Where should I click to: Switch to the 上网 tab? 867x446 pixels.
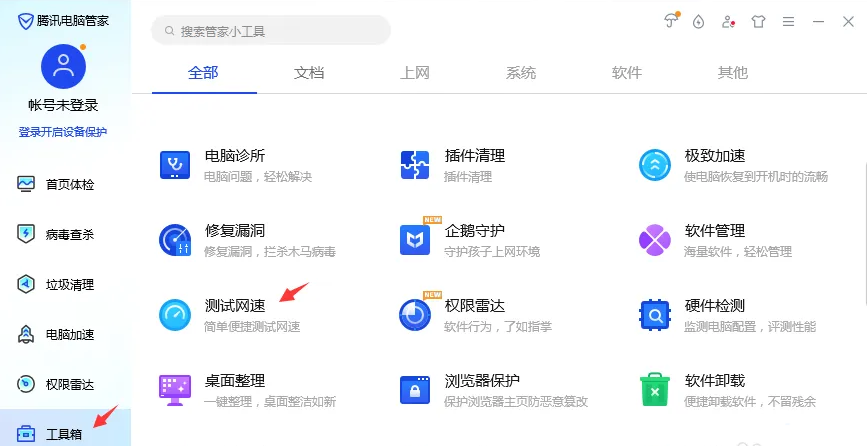415,73
